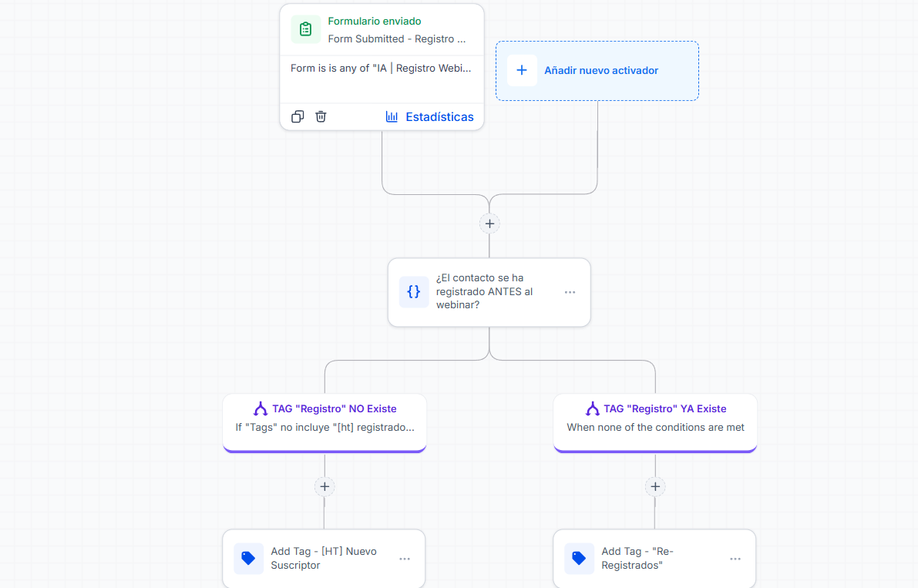Screen dimensions: 918x588
Task: Add a step under NO Existe branch
Action: pyautogui.click(x=324, y=486)
